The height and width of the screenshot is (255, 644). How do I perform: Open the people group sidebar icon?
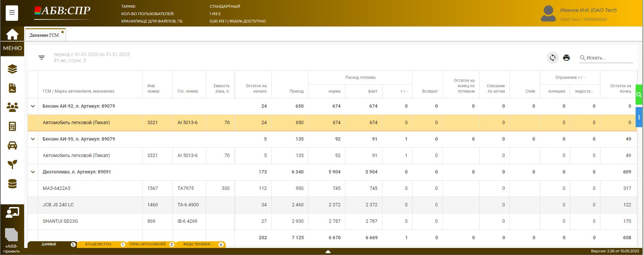pyautogui.click(x=12, y=107)
